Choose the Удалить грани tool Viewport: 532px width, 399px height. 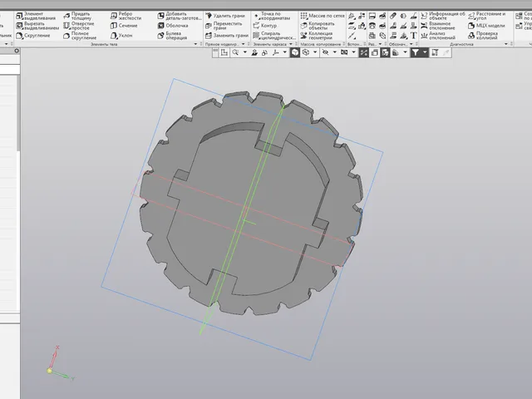point(225,16)
